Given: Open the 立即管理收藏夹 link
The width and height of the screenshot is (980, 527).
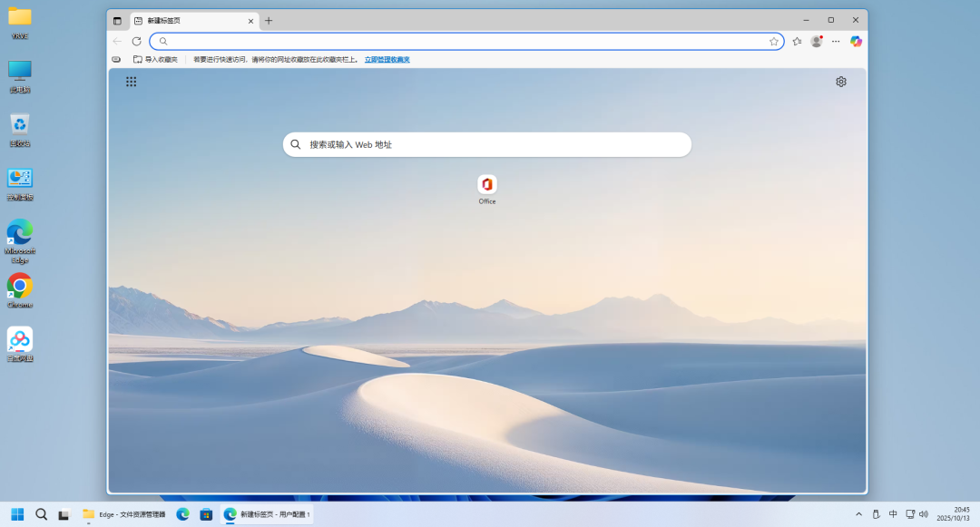Looking at the screenshot, I should [387, 59].
